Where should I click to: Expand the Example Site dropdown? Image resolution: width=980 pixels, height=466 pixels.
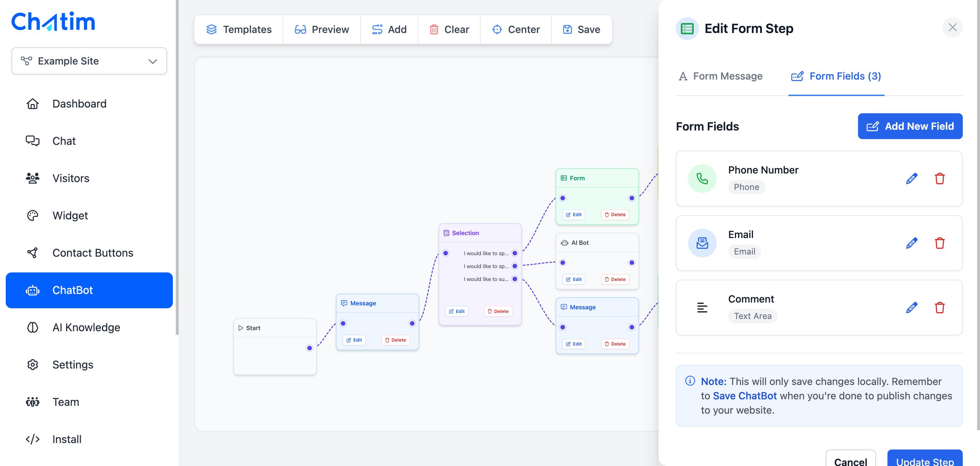pyautogui.click(x=89, y=61)
